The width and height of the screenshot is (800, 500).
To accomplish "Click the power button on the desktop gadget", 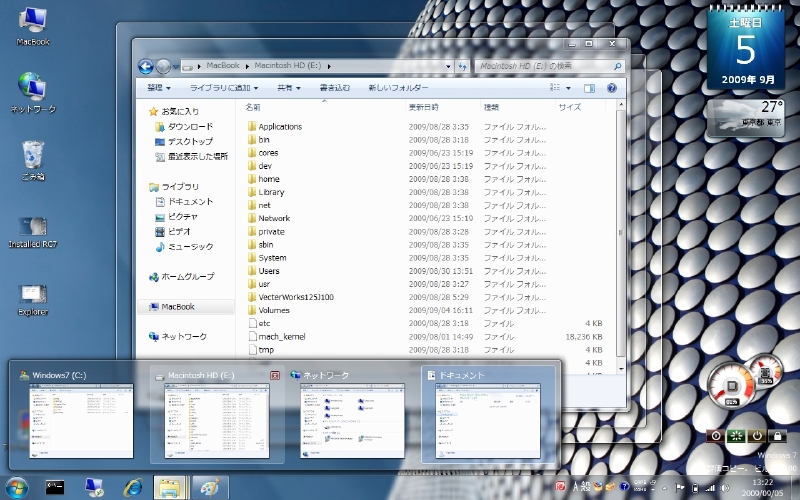I will coord(757,436).
